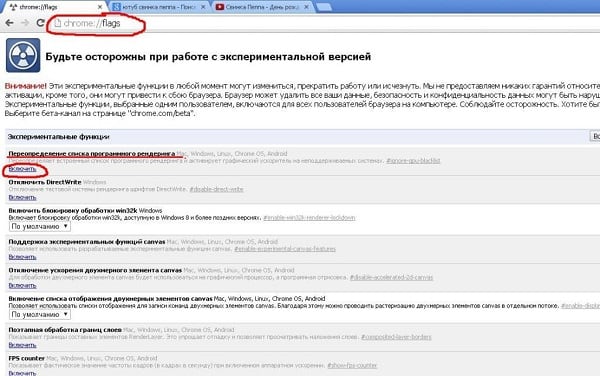This screenshot has width=600, height=376.
Task: Click Включить under Отключение ускорения двухмерного элемента canvas
Action: pos(22,286)
